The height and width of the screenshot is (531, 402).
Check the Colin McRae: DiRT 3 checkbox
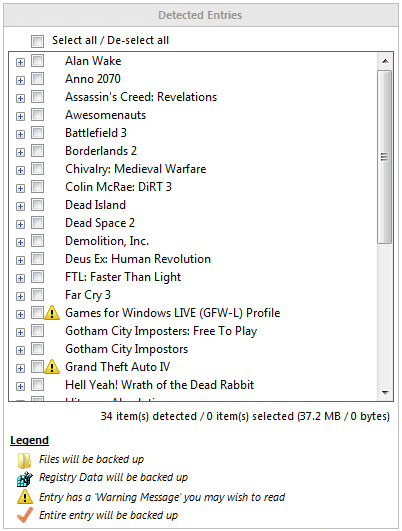(x=37, y=187)
